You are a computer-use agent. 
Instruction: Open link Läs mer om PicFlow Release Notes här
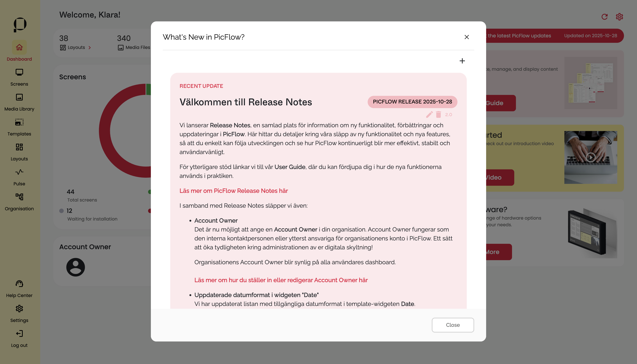point(233,191)
